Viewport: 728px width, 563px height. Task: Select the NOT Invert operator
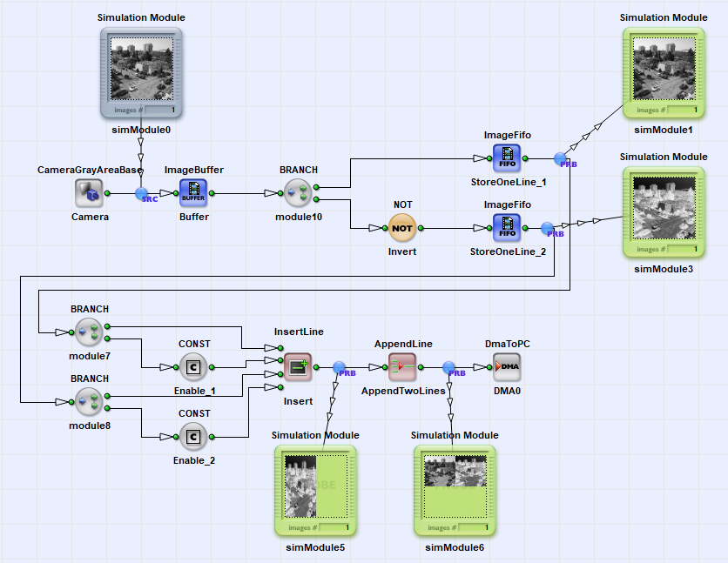(x=402, y=227)
